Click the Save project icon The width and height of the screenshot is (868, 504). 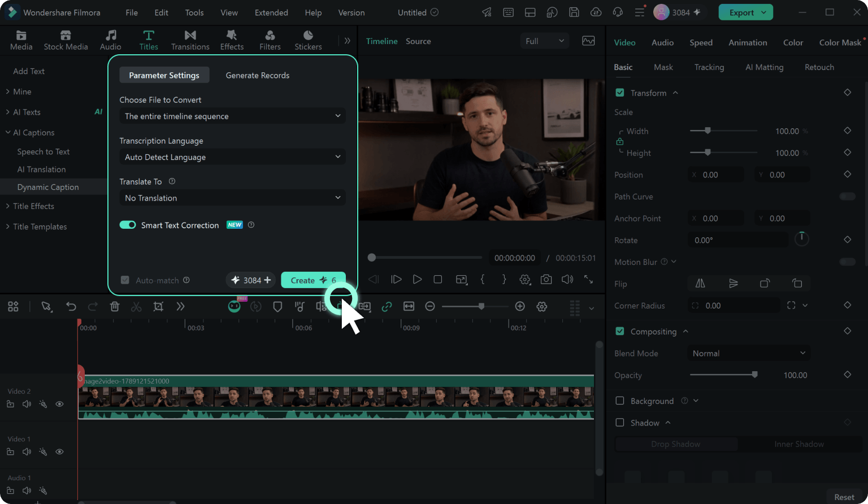click(574, 12)
